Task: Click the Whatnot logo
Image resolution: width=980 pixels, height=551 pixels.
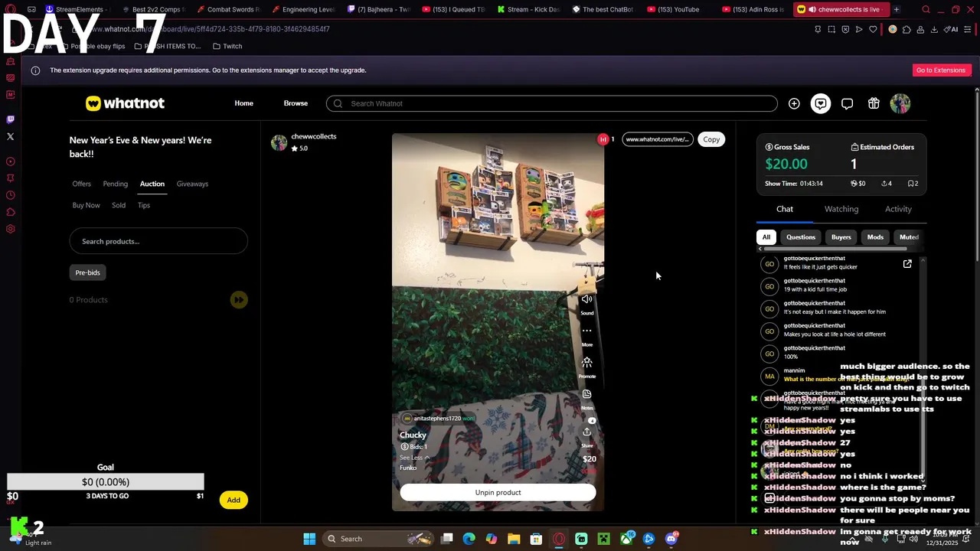Action: coord(125,103)
